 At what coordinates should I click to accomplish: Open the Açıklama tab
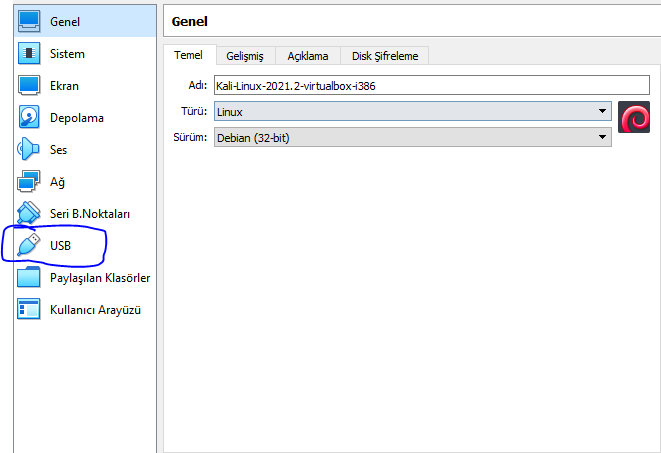(x=307, y=56)
